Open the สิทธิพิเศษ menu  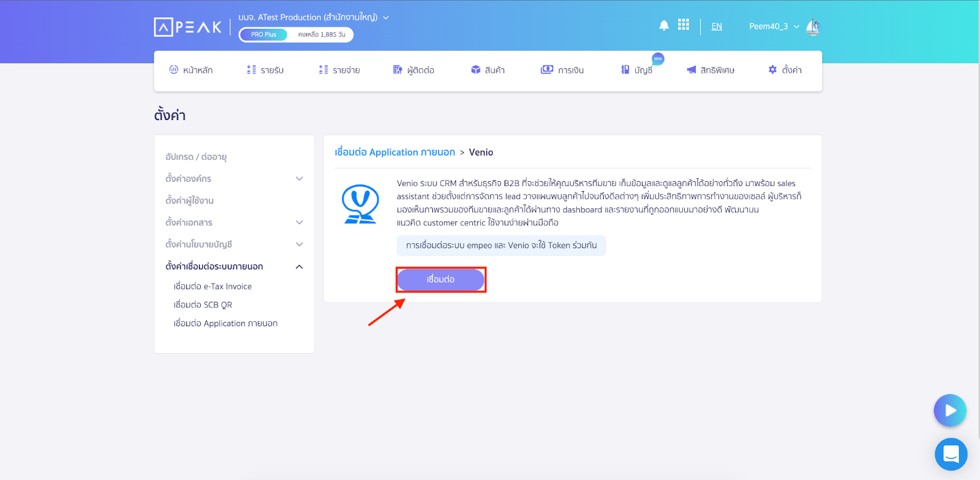click(x=710, y=70)
